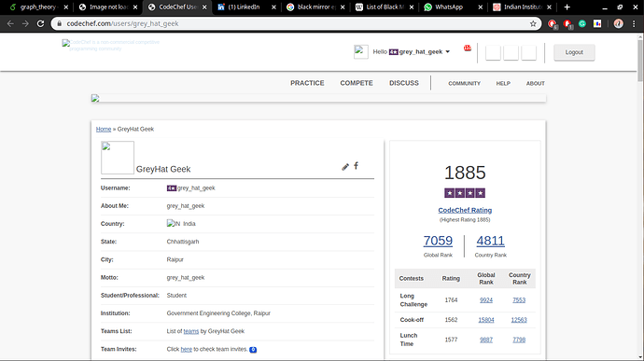Close the WhatsApp tab
Viewport: 644px width, 361px height.
(x=480, y=7)
